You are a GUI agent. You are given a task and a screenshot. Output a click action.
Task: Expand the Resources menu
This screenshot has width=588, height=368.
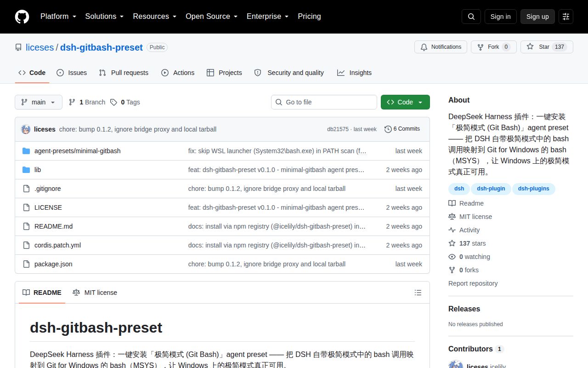(155, 17)
